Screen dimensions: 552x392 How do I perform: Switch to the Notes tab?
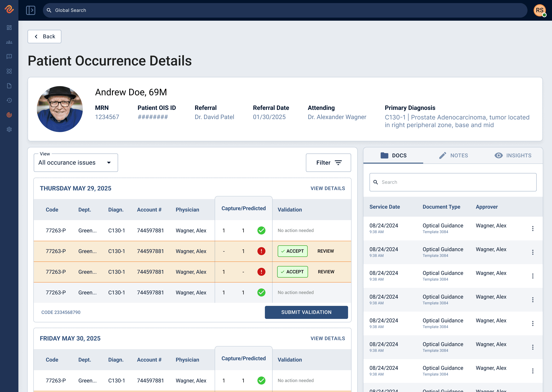(453, 155)
